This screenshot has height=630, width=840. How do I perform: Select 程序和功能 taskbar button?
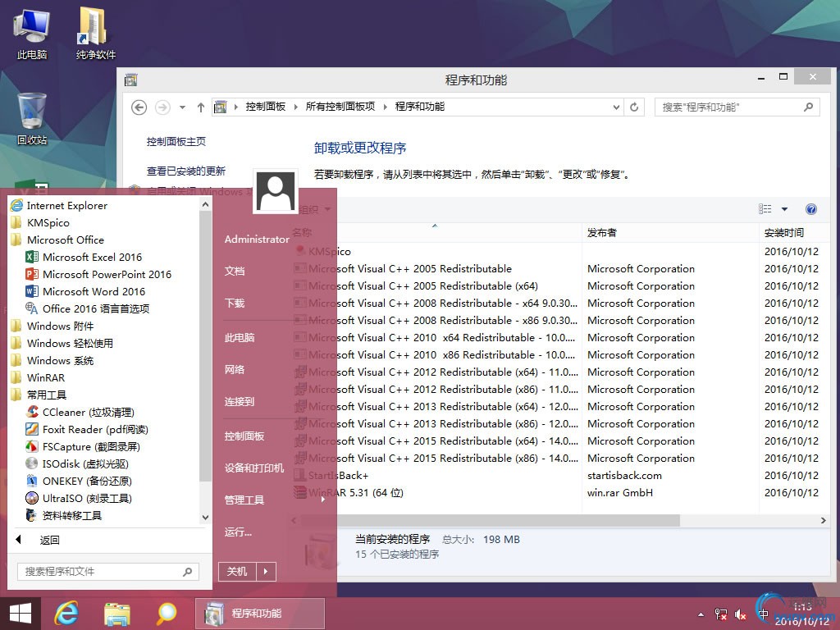[260, 614]
